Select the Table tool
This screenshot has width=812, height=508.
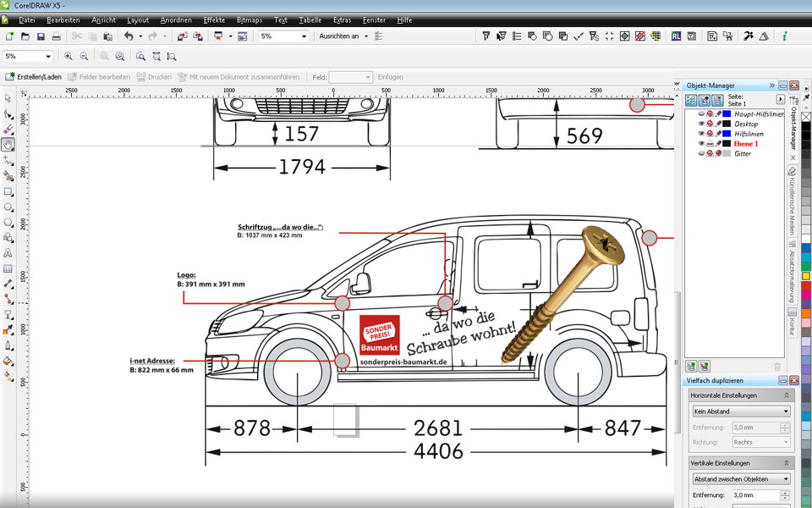8,268
